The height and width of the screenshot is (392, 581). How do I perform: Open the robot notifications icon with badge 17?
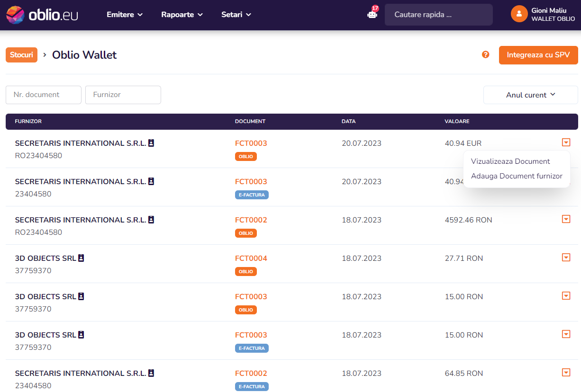(372, 14)
